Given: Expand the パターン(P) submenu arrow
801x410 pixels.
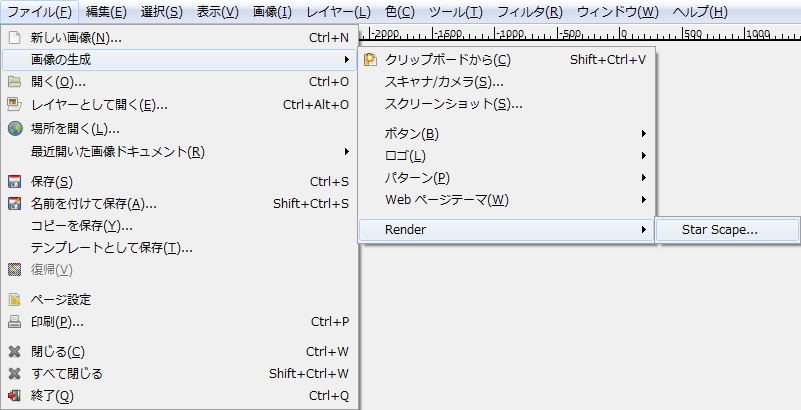Looking at the screenshot, I should click(644, 178).
